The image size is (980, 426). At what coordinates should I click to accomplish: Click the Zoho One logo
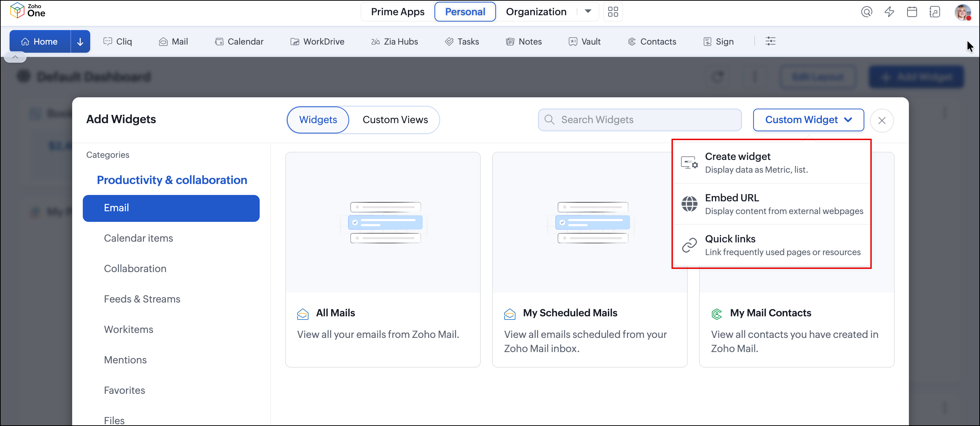(27, 10)
